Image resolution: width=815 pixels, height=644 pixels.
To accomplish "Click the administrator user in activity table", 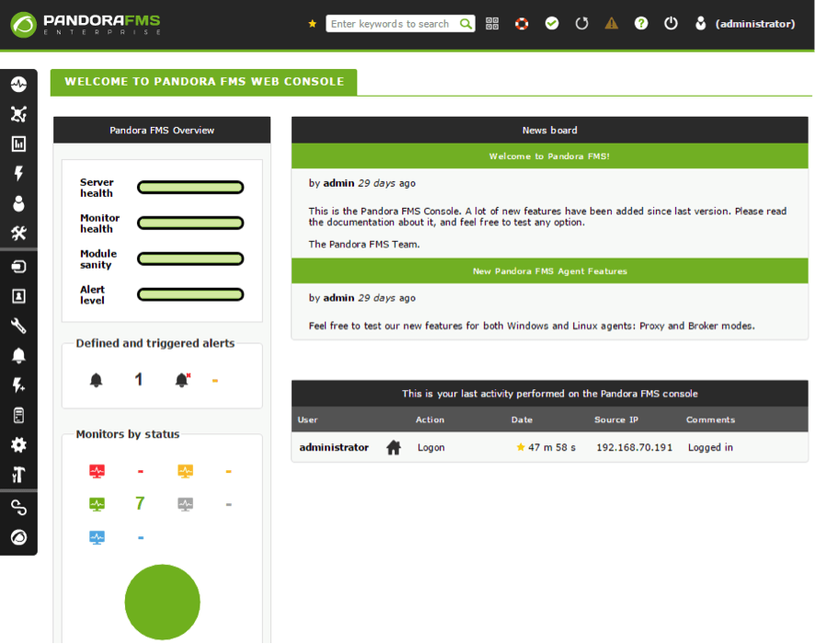I will pyautogui.click(x=334, y=447).
